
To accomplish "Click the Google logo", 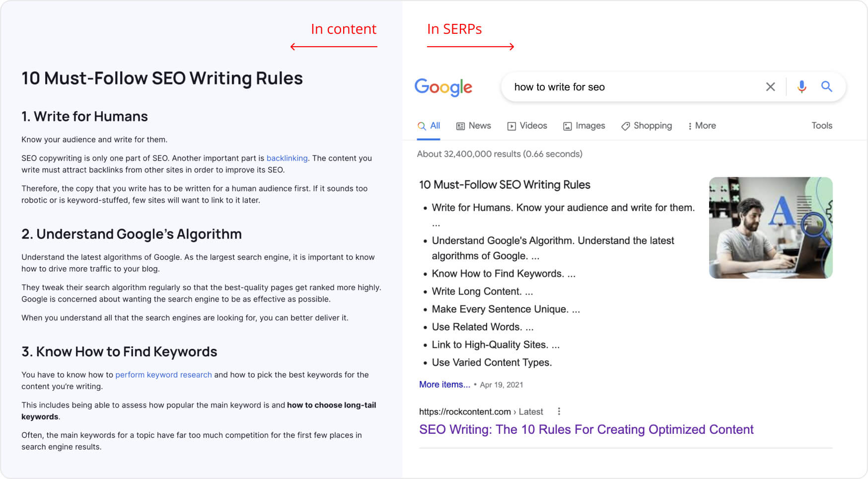I will click(443, 87).
